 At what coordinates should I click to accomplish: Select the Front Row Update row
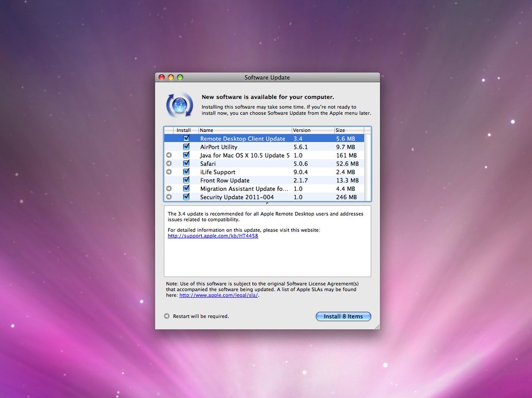(264, 180)
